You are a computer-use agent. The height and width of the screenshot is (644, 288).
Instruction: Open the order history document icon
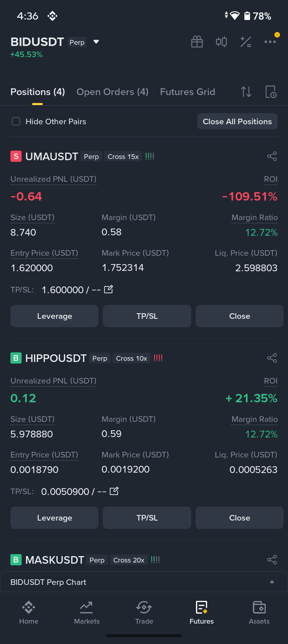click(x=271, y=92)
